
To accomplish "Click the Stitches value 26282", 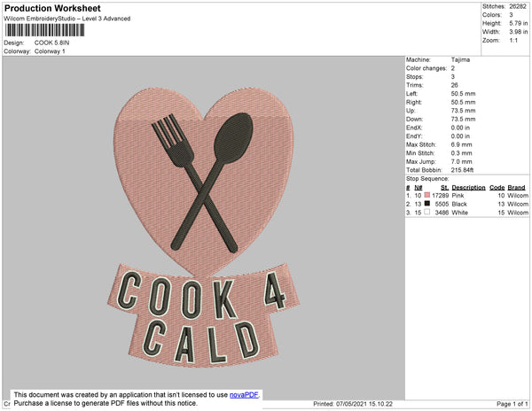I will [518, 6].
